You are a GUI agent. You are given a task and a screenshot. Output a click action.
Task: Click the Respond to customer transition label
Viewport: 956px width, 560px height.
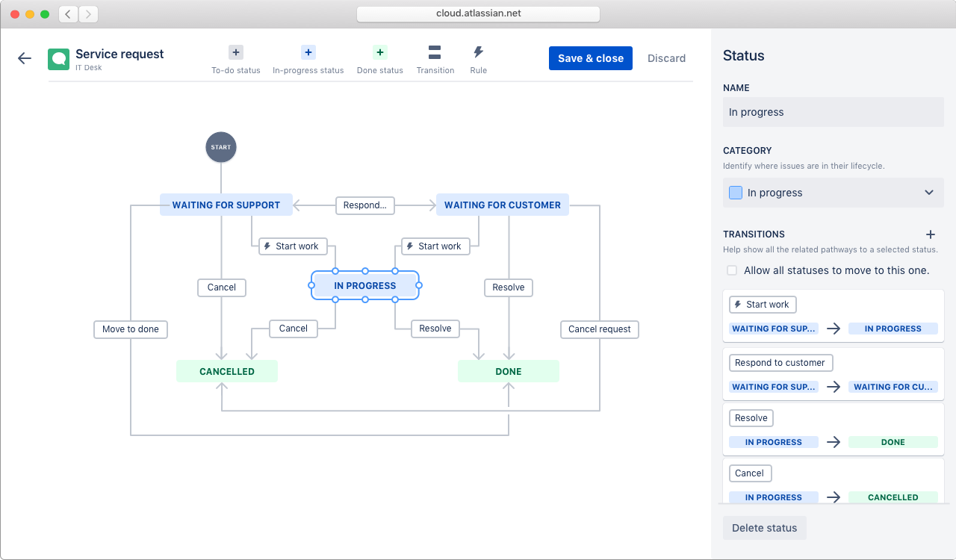(x=780, y=363)
